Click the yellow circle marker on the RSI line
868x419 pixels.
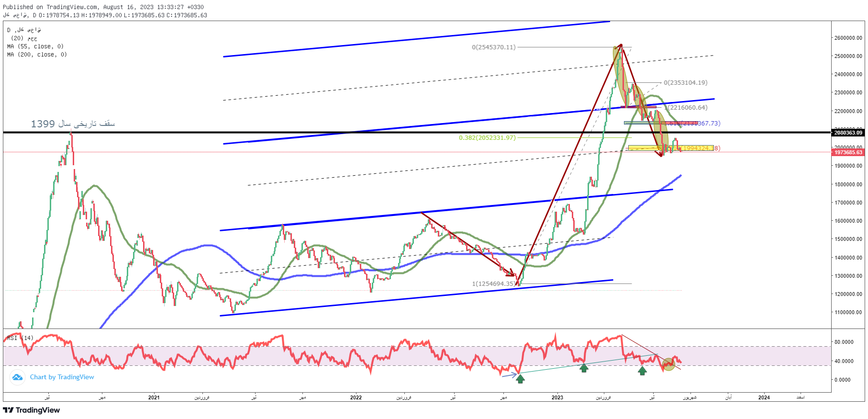pyautogui.click(x=668, y=364)
